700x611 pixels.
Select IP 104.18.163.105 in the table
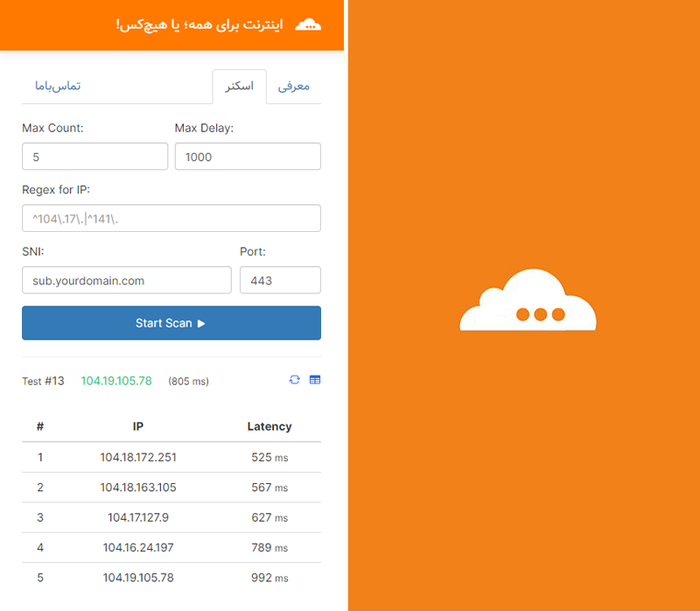[138, 488]
